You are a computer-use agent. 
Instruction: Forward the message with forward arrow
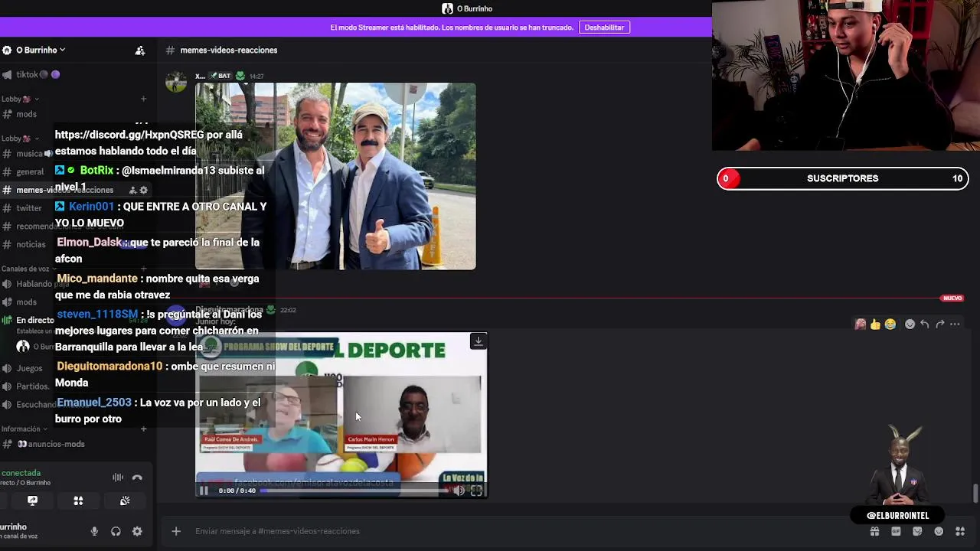pyautogui.click(x=940, y=324)
